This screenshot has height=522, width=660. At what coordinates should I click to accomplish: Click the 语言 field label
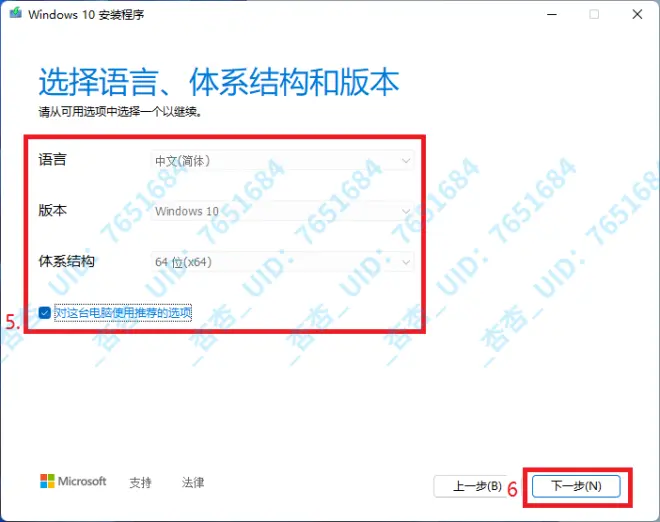coord(52,160)
